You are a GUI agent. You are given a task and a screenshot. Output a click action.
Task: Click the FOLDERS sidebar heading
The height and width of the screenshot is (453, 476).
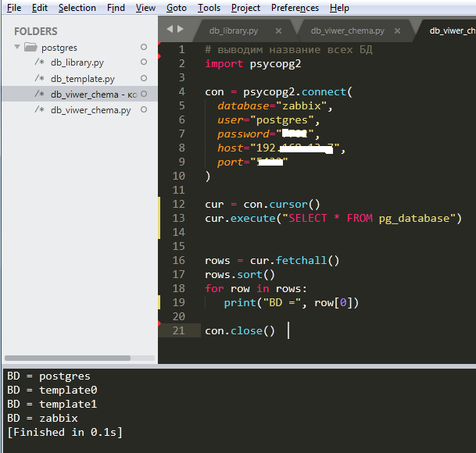35,31
